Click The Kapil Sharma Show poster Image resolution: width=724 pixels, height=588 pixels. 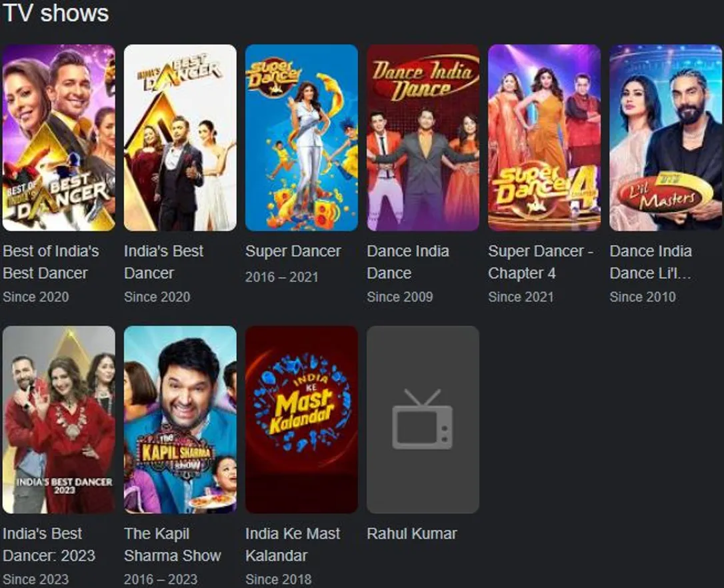click(180, 419)
